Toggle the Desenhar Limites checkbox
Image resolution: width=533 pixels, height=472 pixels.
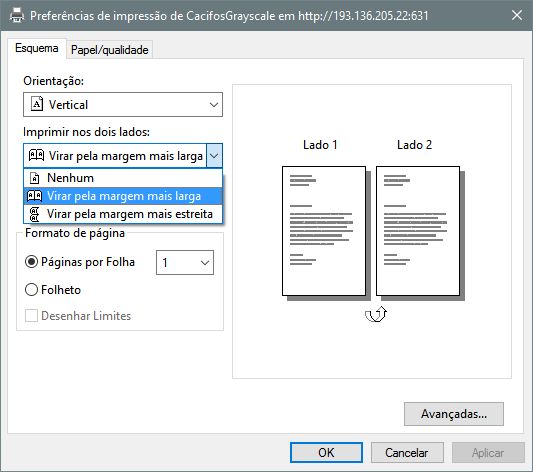[31, 316]
